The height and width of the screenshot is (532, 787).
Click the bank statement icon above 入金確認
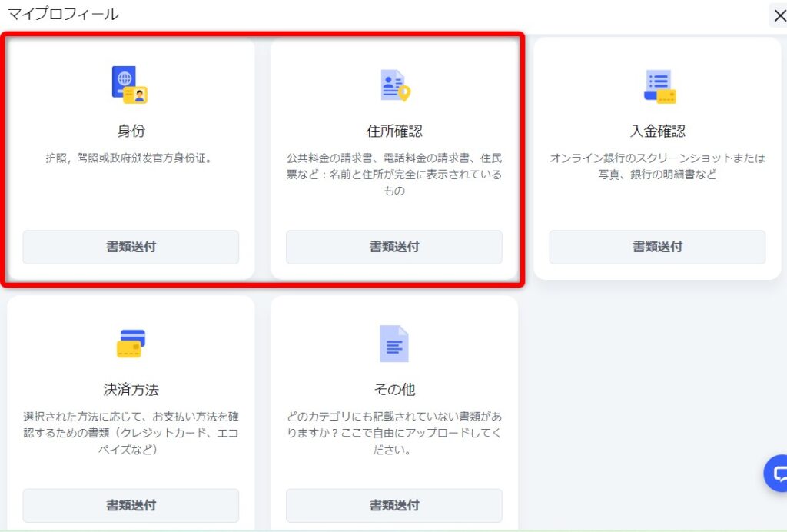click(x=659, y=86)
